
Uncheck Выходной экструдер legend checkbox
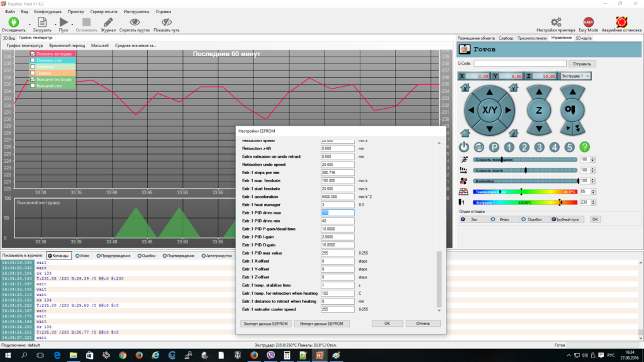(33, 79)
